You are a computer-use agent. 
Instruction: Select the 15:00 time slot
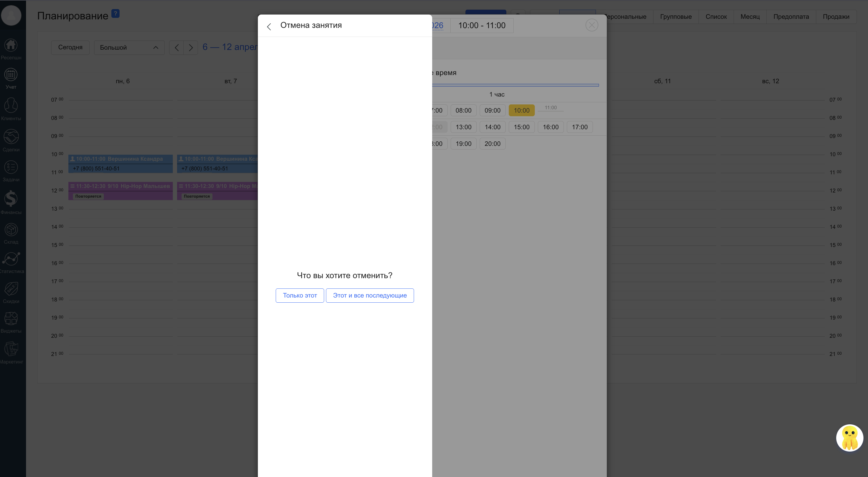coord(521,127)
